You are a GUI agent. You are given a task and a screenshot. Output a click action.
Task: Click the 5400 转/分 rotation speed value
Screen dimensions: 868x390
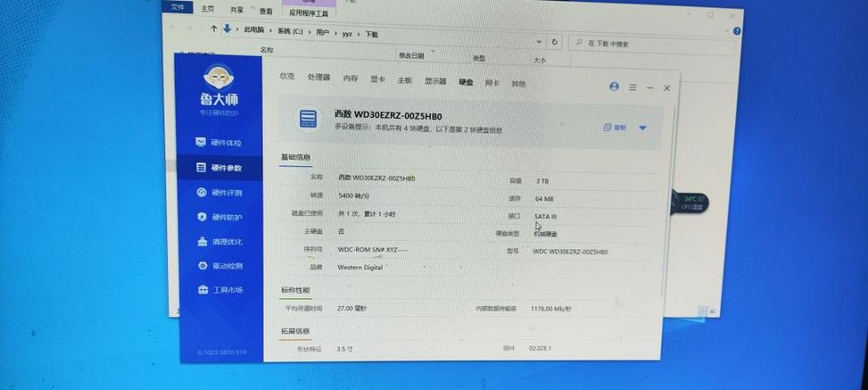pyautogui.click(x=354, y=195)
